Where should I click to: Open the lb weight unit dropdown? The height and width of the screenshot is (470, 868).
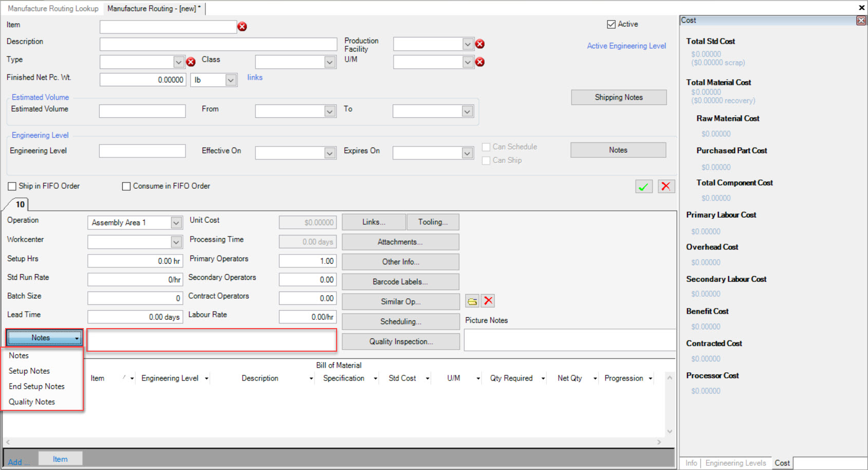click(x=231, y=80)
